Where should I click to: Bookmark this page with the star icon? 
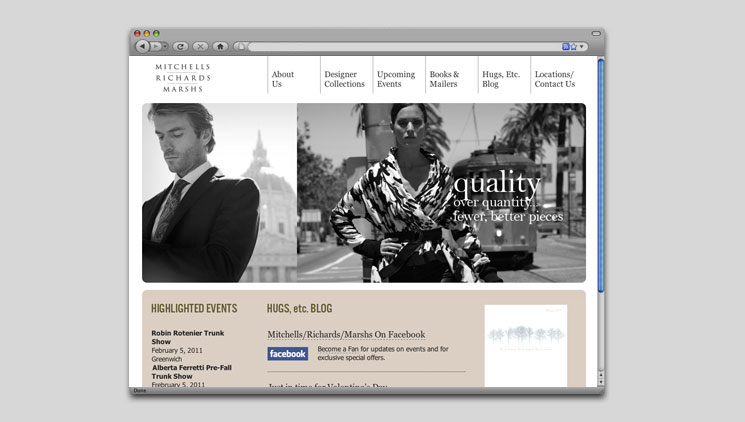[573, 47]
